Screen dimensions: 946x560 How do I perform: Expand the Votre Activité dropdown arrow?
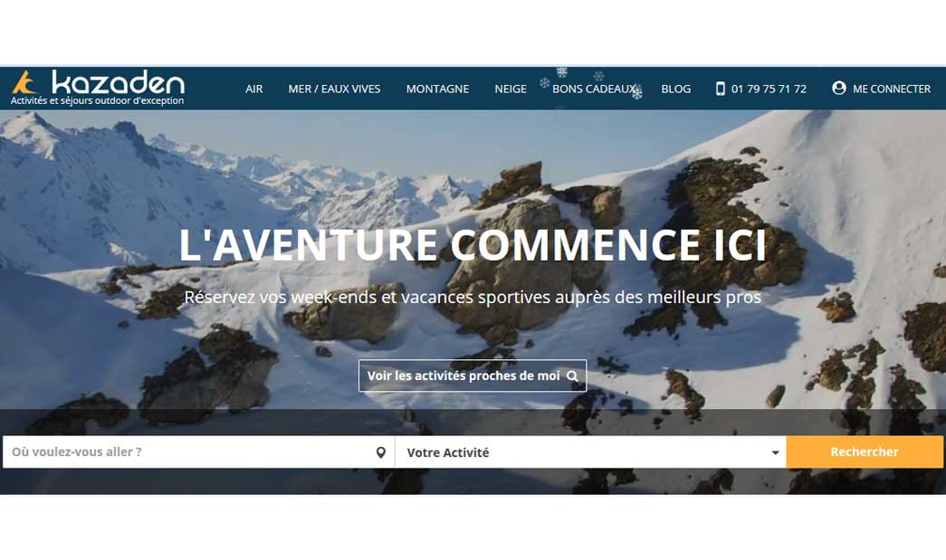pyautogui.click(x=775, y=452)
